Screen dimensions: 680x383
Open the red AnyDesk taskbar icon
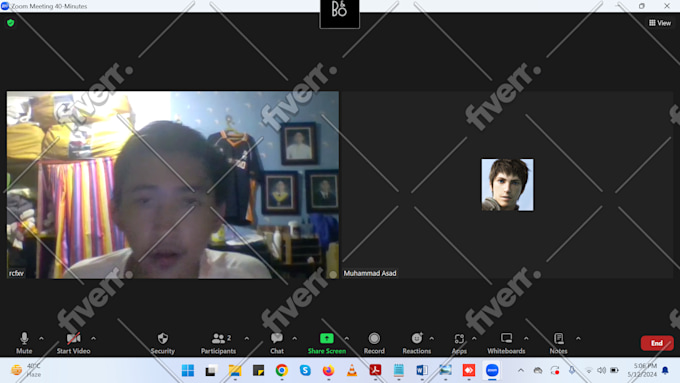pos(469,370)
